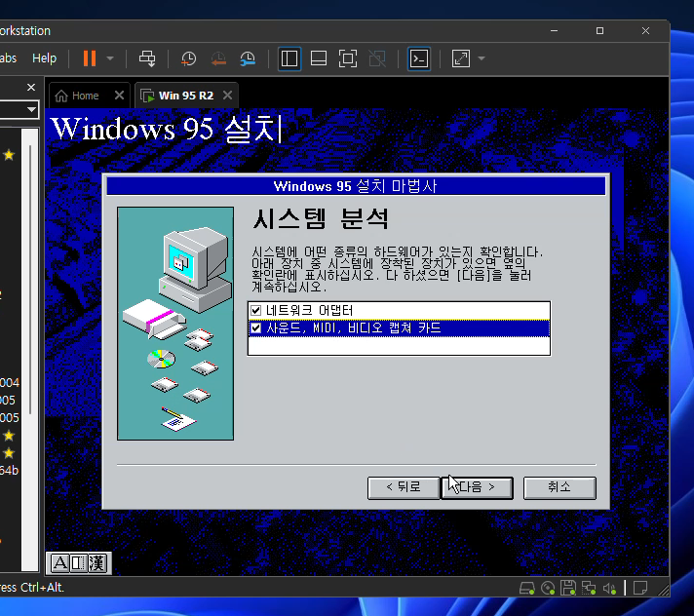
Task: Close the library side panel
Action: coord(31,87)
